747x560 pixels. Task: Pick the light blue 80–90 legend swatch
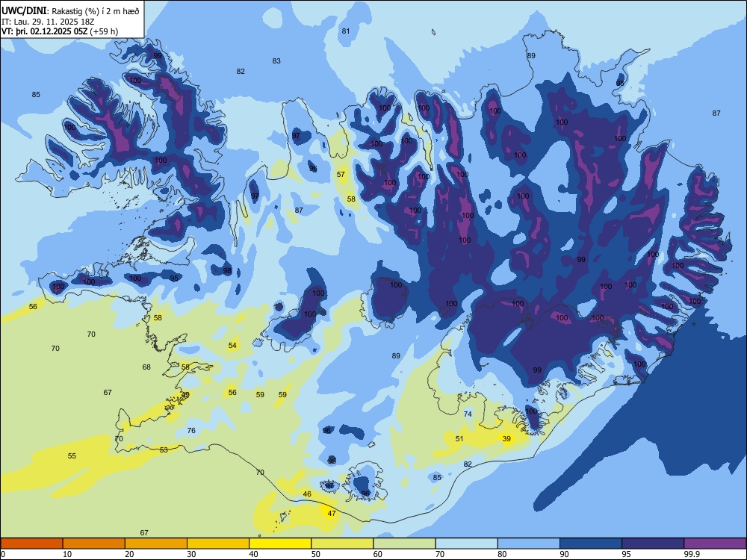coord(529,544)
